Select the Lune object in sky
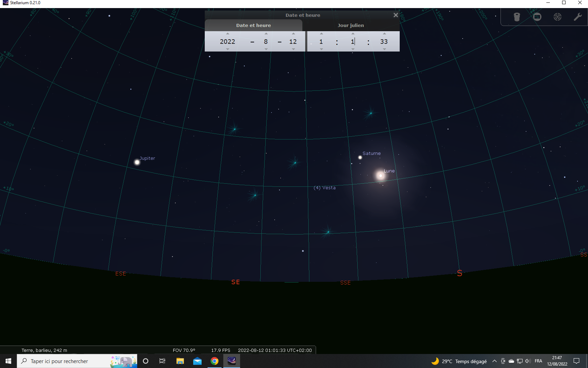This screenshot has width=588, height=368. point(380,175)
